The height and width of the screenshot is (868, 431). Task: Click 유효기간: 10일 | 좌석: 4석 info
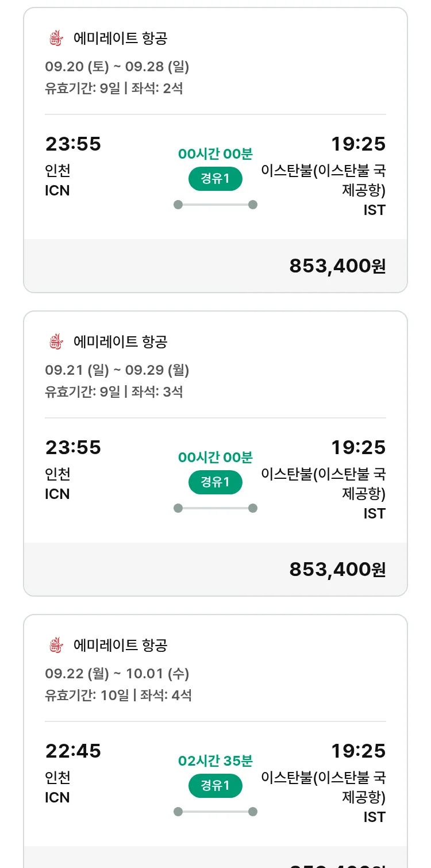point(118,695)
